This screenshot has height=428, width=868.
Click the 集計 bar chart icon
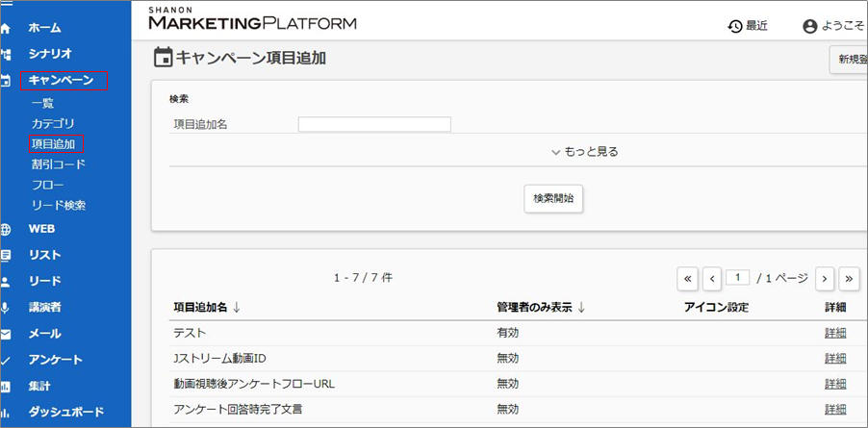tap(6, 386)
